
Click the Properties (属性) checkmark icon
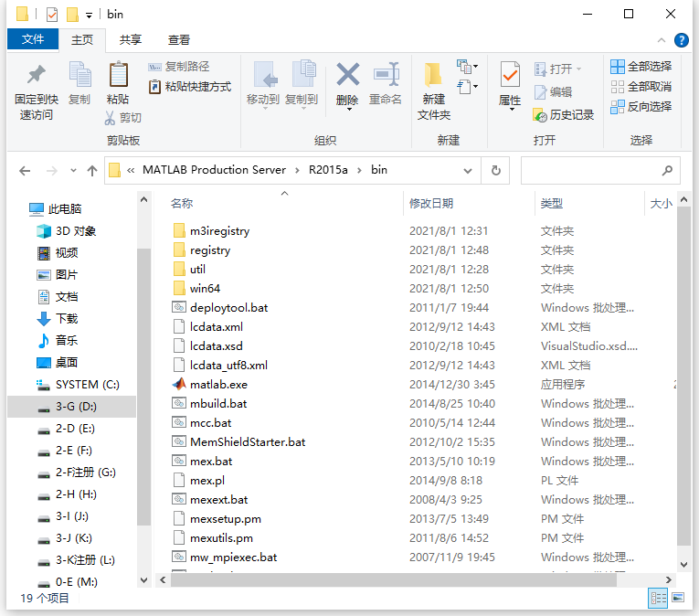[510, 74]
